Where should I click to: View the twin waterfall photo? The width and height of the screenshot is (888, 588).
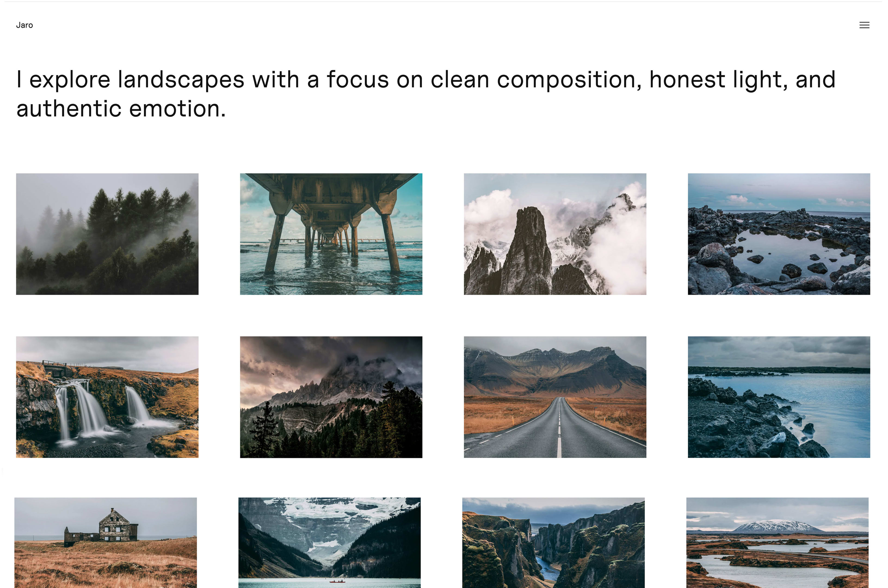click(x=107, y=397)
